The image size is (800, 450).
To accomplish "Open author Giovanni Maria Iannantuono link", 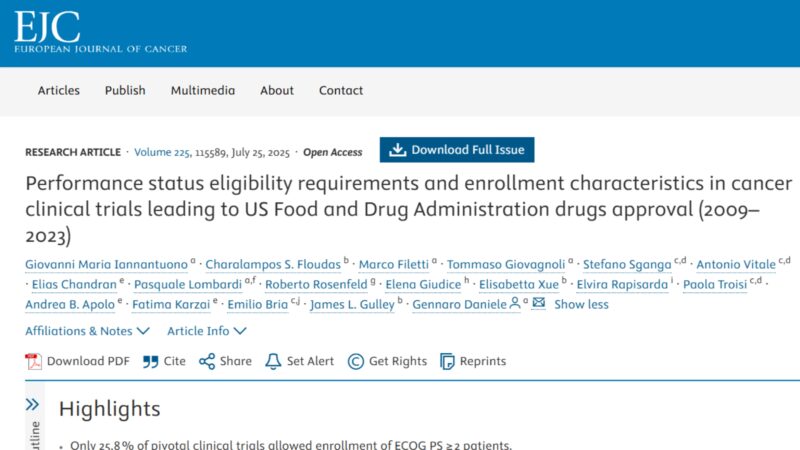I will [106, 264].
